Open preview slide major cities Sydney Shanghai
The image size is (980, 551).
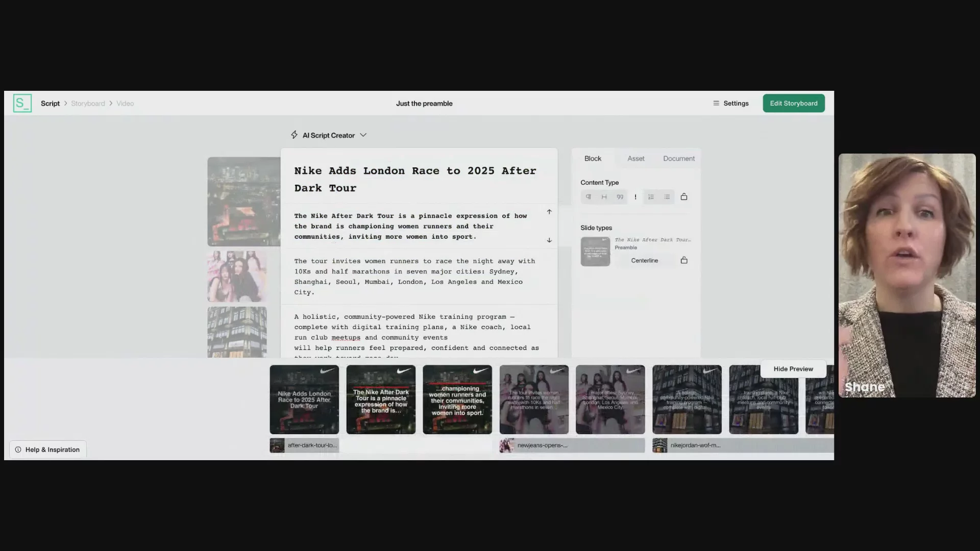(x=610, y=399)
